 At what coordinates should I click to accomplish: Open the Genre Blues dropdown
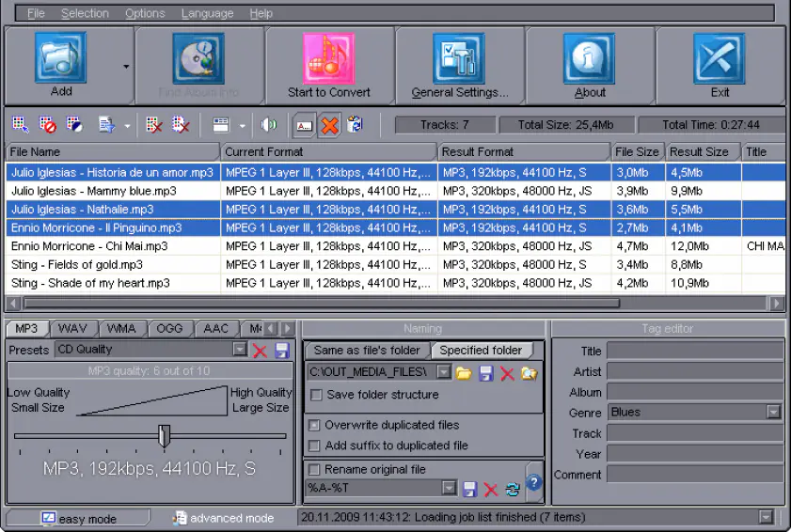[x=773, y=413]
